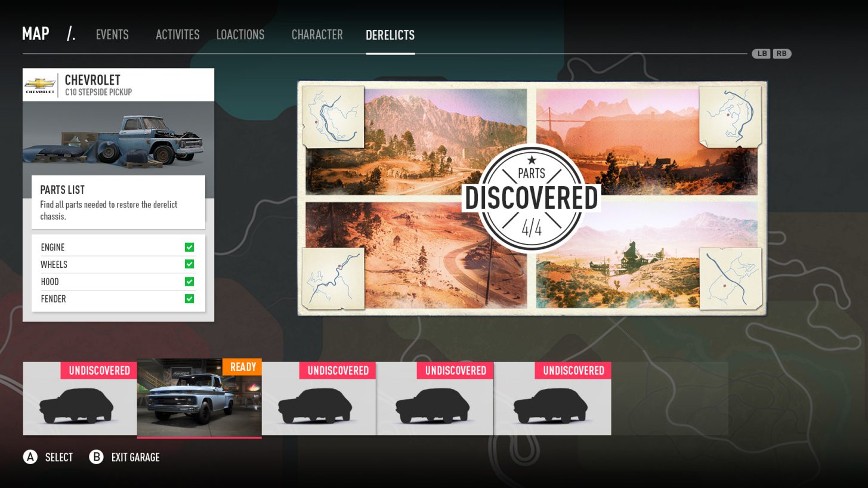
Task: Toggle the Fender part checkbox
Action: point(189,299)
